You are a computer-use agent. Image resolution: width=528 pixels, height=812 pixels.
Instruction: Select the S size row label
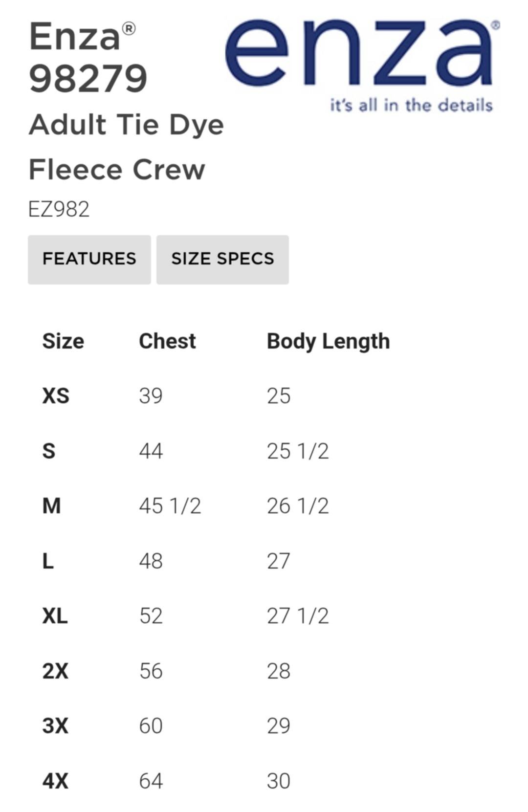pyautogui.click(x=49, y=451)
